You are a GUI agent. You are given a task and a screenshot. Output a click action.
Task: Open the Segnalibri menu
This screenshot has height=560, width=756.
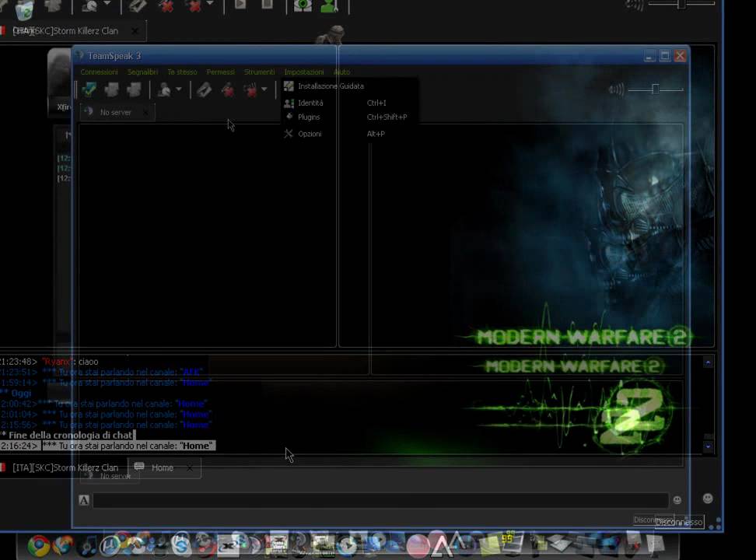click(x=142, y=72)
